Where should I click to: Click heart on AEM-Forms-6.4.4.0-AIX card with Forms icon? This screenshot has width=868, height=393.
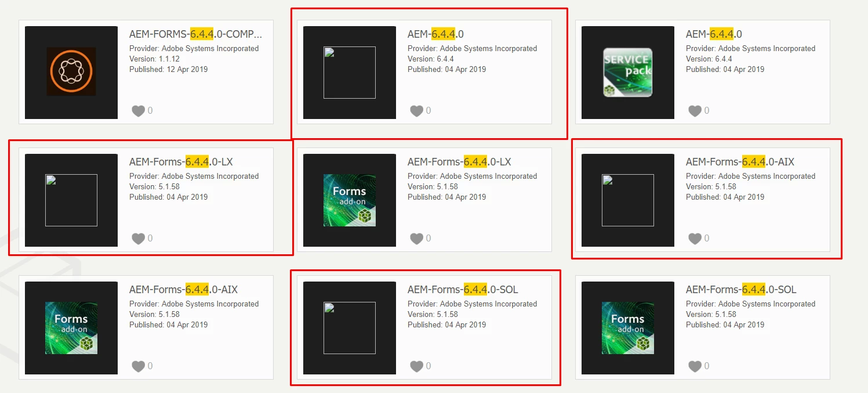click(138, 366)
